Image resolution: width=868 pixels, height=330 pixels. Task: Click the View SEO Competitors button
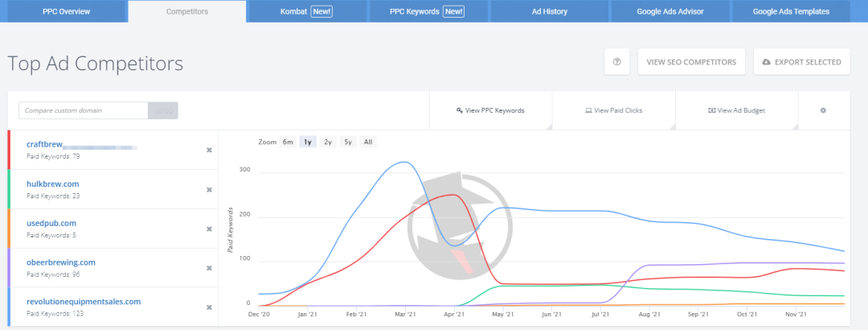(x=691, y=62)
